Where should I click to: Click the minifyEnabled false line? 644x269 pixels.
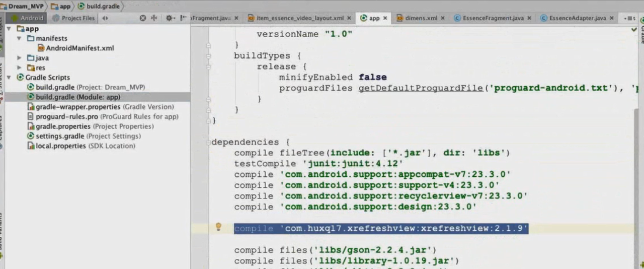pyautogui.click(x=333, y=77)
